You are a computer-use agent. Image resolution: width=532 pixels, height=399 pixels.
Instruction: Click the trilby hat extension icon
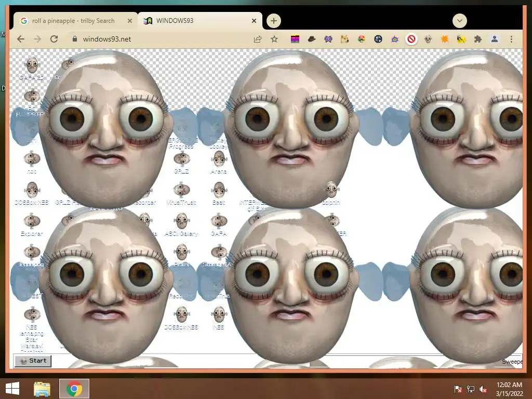pyautogui.click(x=312, y=39)
